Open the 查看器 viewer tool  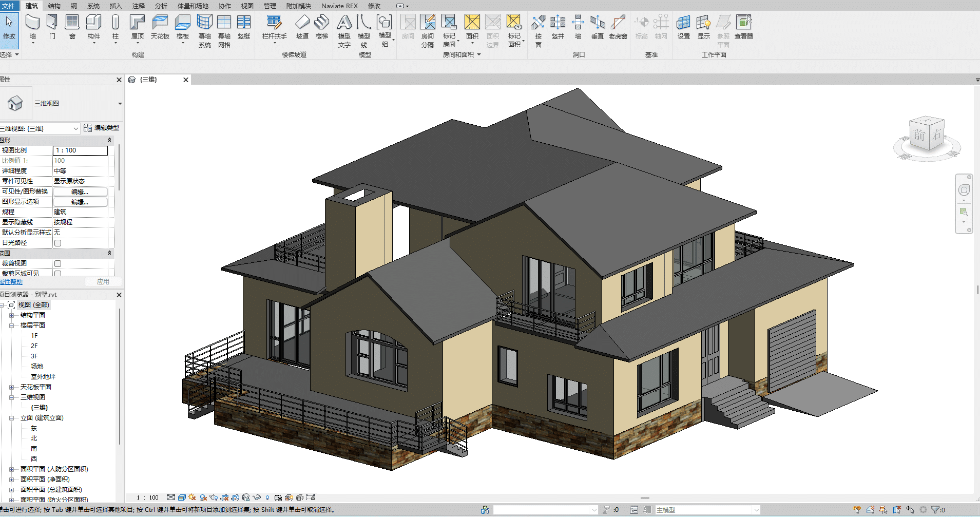743,23
